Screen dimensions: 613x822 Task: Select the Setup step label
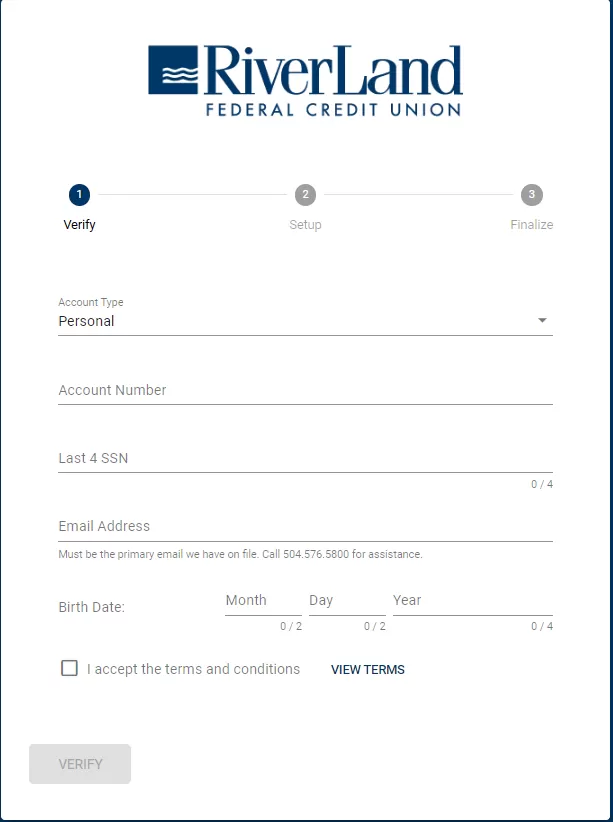[305, 224]
